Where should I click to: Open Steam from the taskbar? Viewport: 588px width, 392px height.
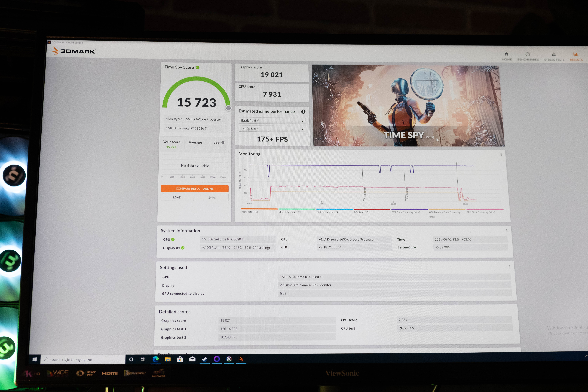(204, 359)
